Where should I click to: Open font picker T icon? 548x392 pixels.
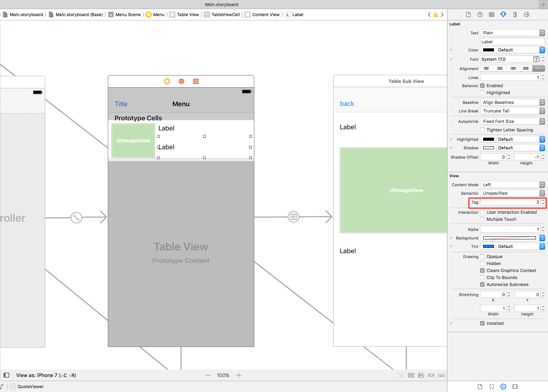[536, 59]
